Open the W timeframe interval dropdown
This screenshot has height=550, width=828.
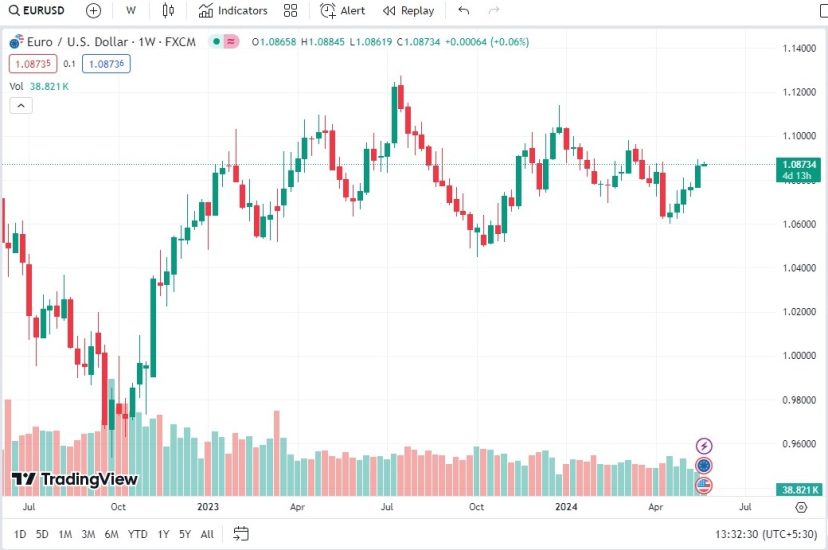pos(131,11)
